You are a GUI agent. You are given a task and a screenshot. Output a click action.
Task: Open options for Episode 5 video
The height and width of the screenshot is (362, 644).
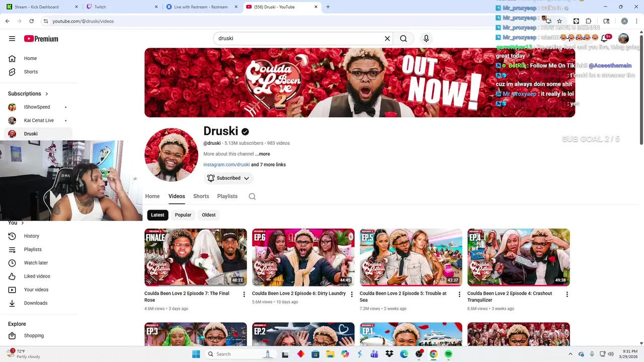click(459, 294)
